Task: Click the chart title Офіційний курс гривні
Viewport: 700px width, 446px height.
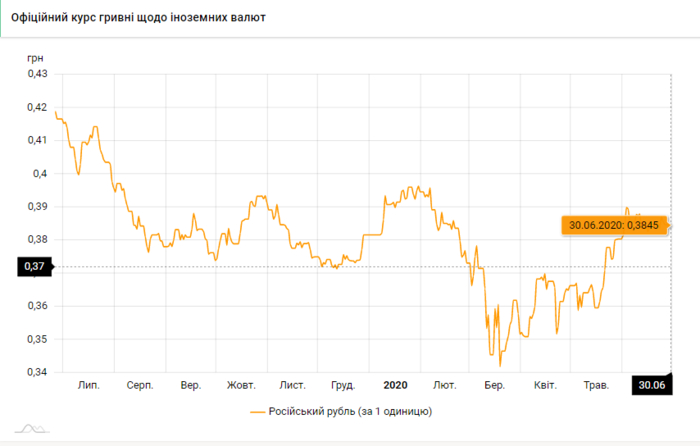Action: pyautogui.click(x=138, y=18)
